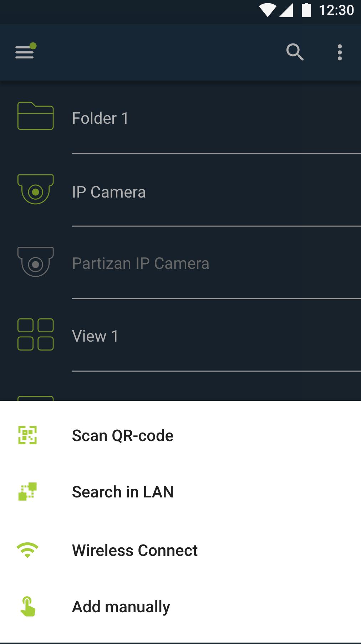Viewport: 361px width, 644px height.
Task: Select the IP Camera list item
Action: click(109, 192)
